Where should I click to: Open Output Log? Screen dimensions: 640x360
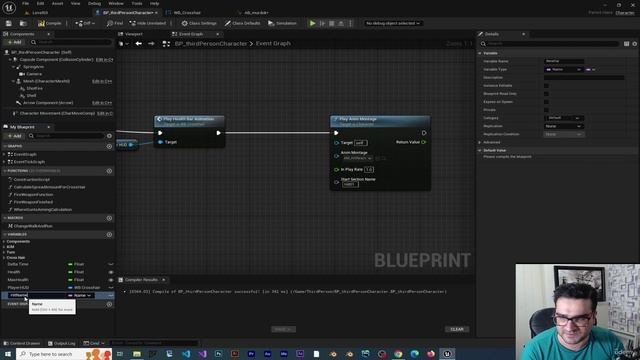pyautogui.click(x=62, y=343)
